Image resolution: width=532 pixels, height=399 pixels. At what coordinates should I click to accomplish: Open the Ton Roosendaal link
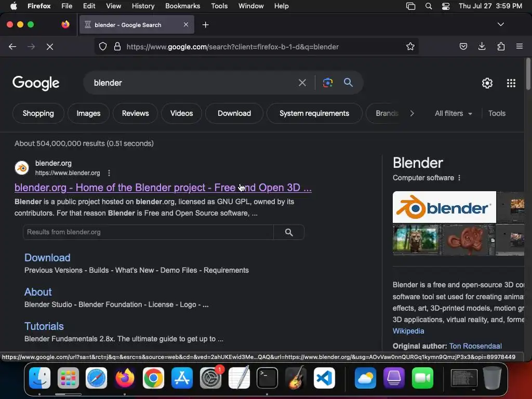475,346
